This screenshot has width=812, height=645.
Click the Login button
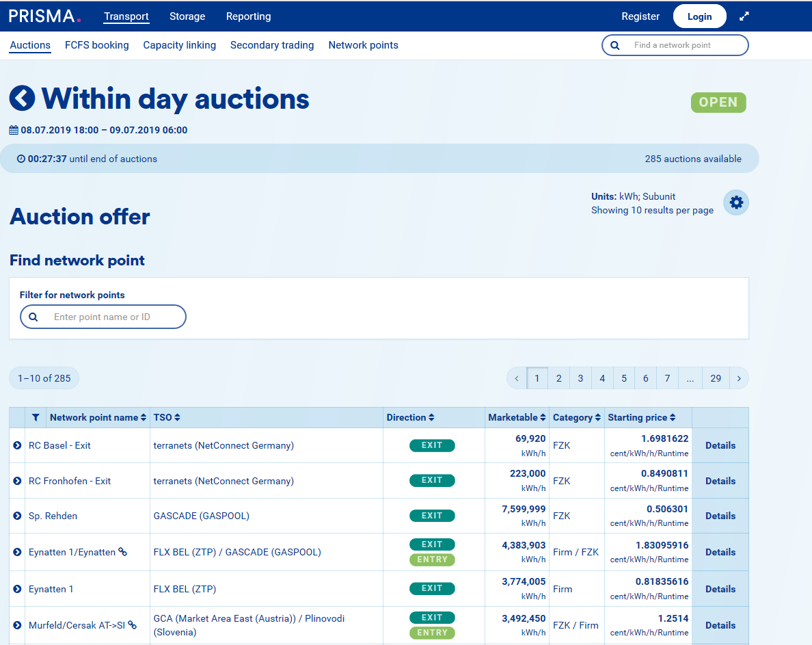pyautogui.click(x=699, y=16)
